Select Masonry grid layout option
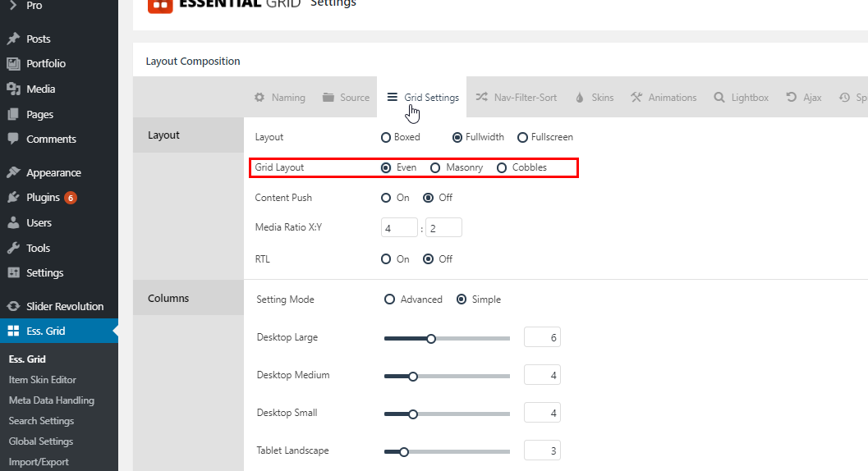Screen dimensions: 868x471 click(x=435, y=167)
